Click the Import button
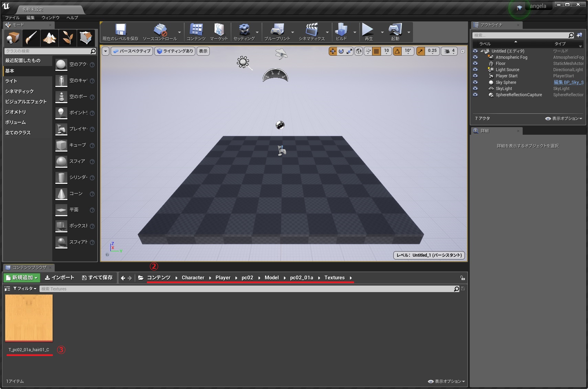The width and height of the screenshot is (588, 389). [x=60, y=278]
